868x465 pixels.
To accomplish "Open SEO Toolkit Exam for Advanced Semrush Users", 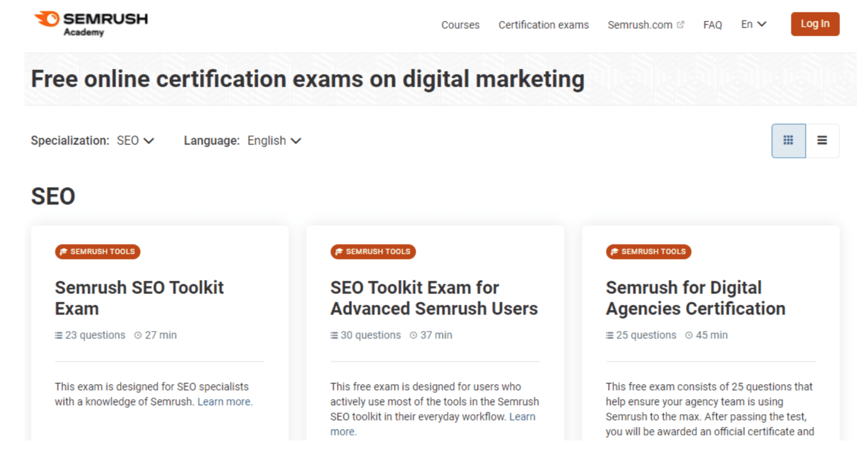I will (x=434, y=298).
